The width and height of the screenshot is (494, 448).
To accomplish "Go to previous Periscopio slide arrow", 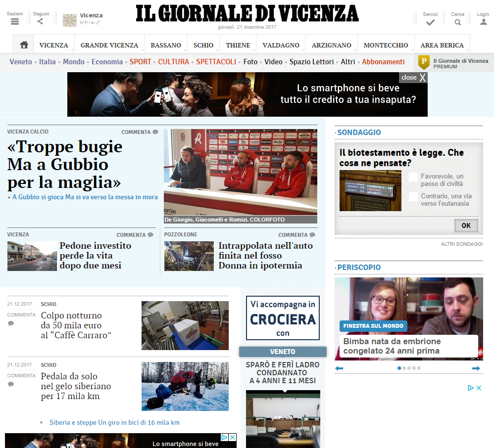I will [339, 368].
